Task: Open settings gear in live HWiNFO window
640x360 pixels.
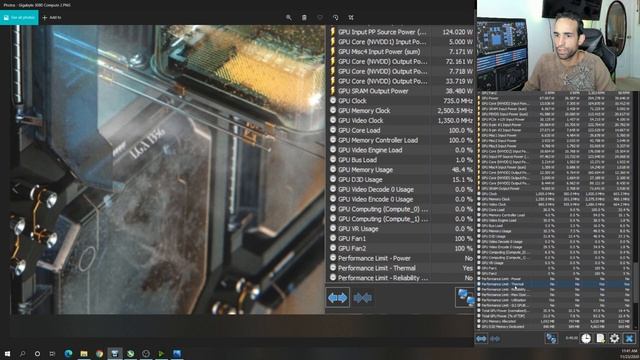Action: point(614,338)
